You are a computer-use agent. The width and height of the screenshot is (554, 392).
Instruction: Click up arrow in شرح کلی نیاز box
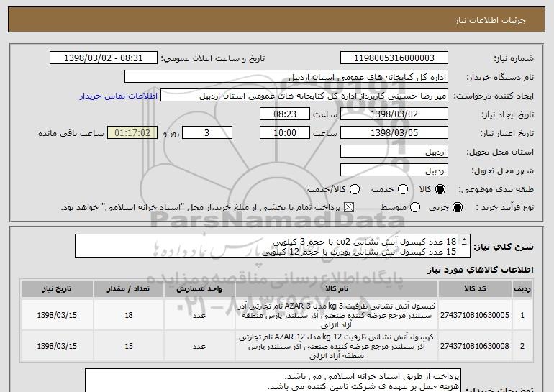point(464,238)
